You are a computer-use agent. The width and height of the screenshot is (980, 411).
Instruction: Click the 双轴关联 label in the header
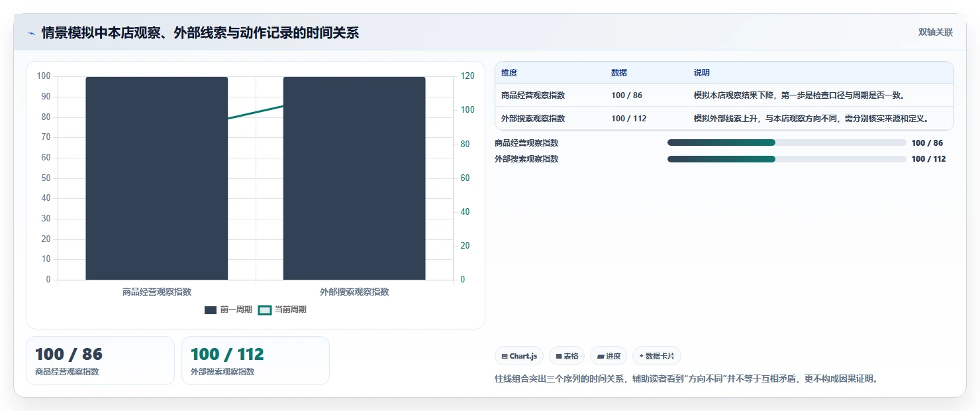[936, 32]
